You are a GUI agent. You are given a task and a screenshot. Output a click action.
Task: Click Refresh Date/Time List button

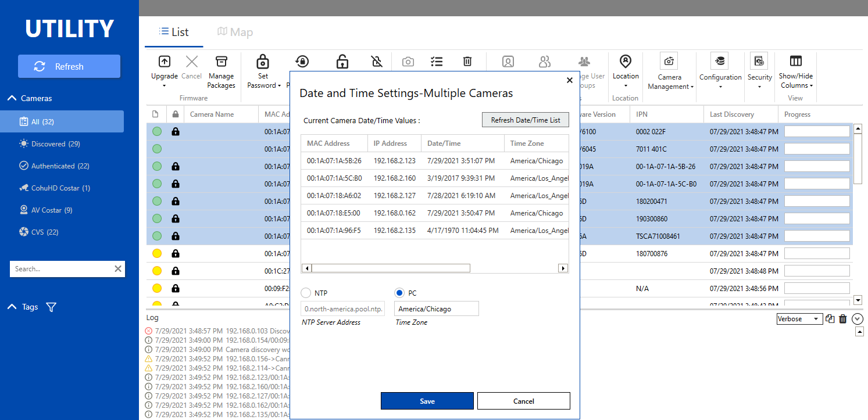click(526, 120)
